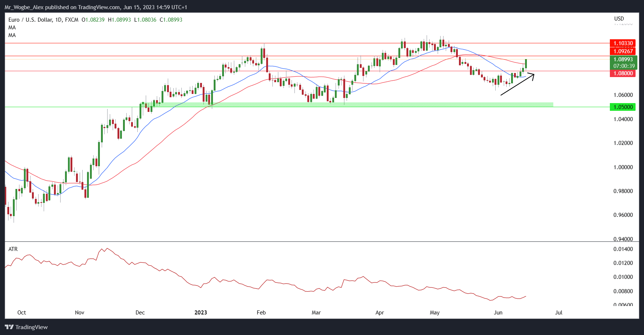644x335 pixels.
Task: Click the O1.08239 open value in header
Action: 93,20
